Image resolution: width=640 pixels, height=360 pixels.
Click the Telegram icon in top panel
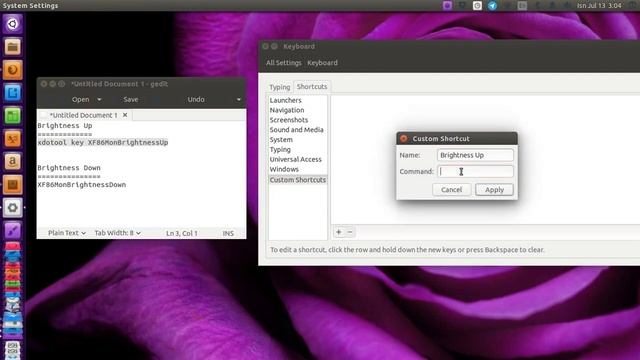pyautogui.click(x=492, y=5)
